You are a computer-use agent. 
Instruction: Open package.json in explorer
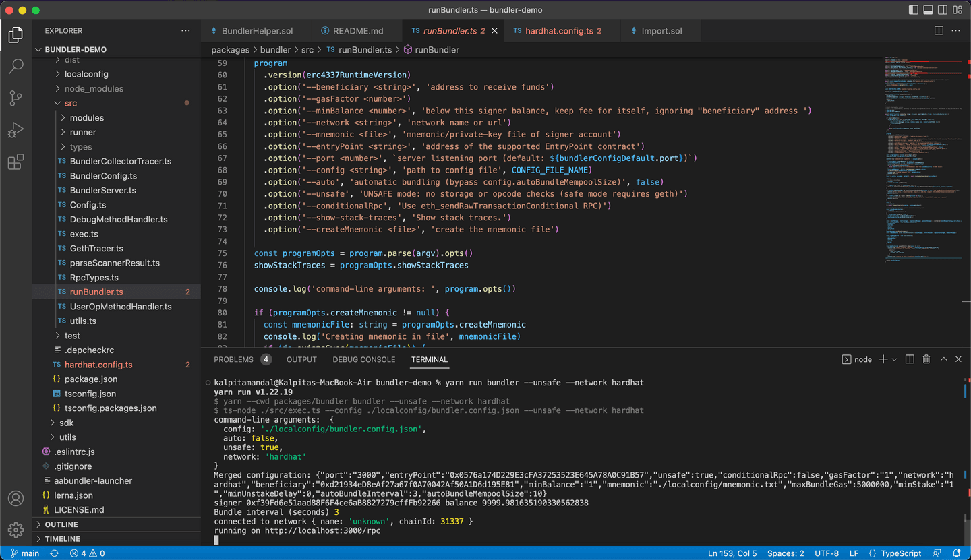[x=117, y=379]
